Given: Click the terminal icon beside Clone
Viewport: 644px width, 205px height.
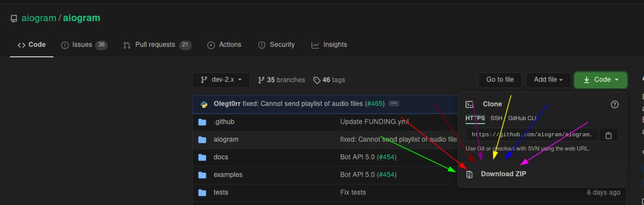Looking at the screenshot, I should [469, 105].
